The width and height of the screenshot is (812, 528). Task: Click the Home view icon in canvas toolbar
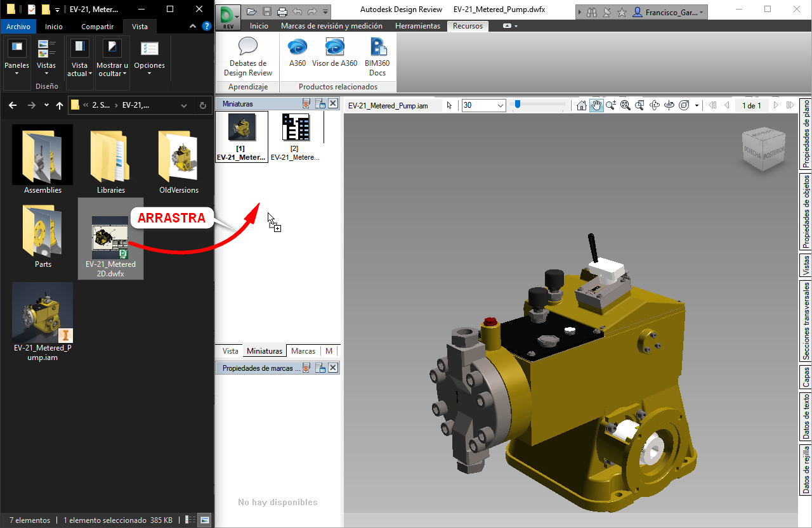tap(582, 105)
